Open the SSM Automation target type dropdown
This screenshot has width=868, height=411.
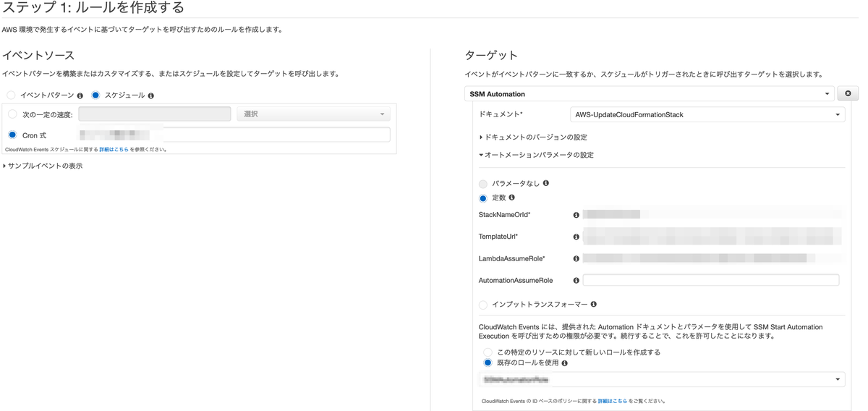[x=650, y=94]
